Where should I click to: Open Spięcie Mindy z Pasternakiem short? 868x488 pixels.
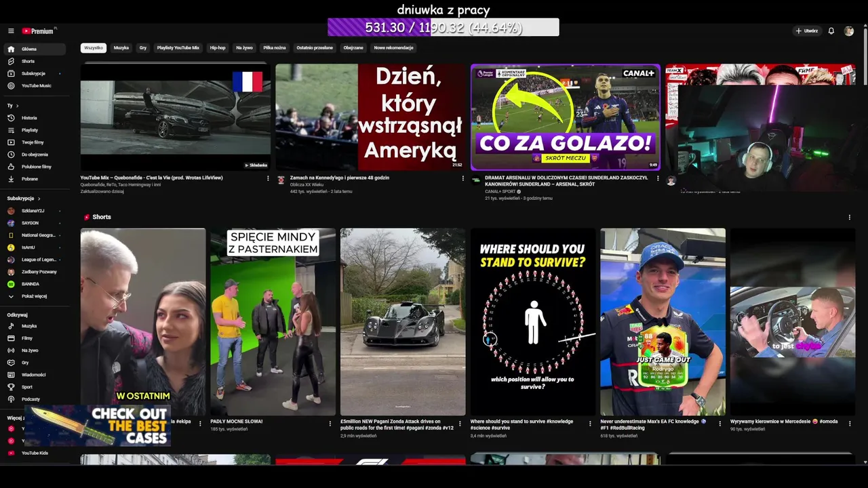coord(273,322)
